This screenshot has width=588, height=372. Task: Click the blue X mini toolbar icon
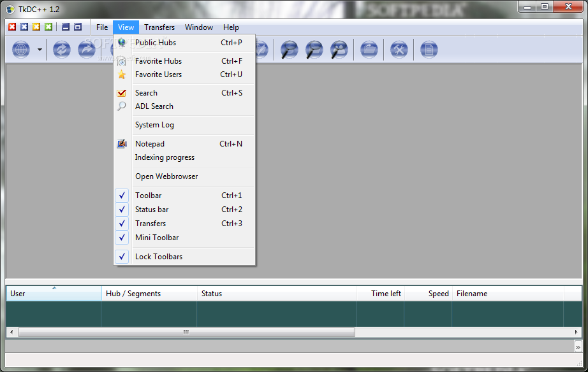pyautogui.click(x=24, y=27)
